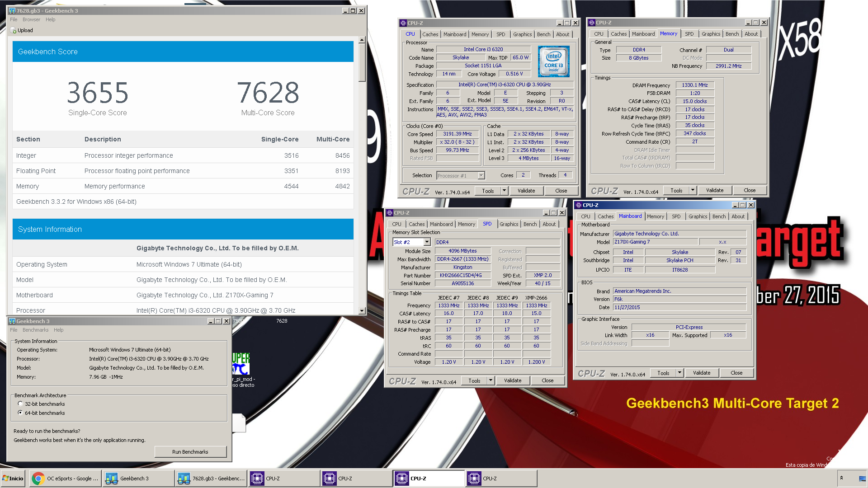This screenshot has height=488, width=868.
Task: Open Graphics tab in Memory CPU-Z window
Action: pos(711,34)
